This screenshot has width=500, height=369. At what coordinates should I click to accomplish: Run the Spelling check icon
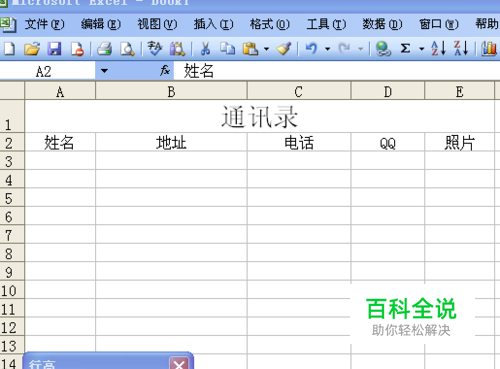pos(154,49)
